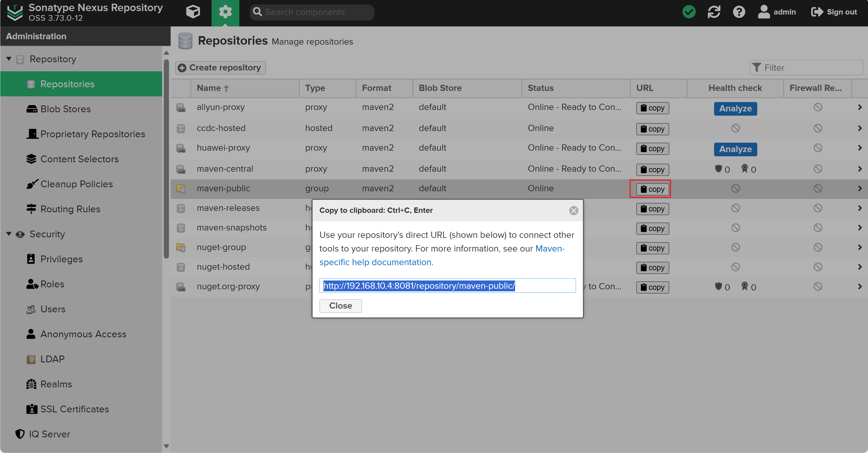Click sidebar scrollbar down arrow
Viewport: 868px width, 453px height.
pos(166,446)
